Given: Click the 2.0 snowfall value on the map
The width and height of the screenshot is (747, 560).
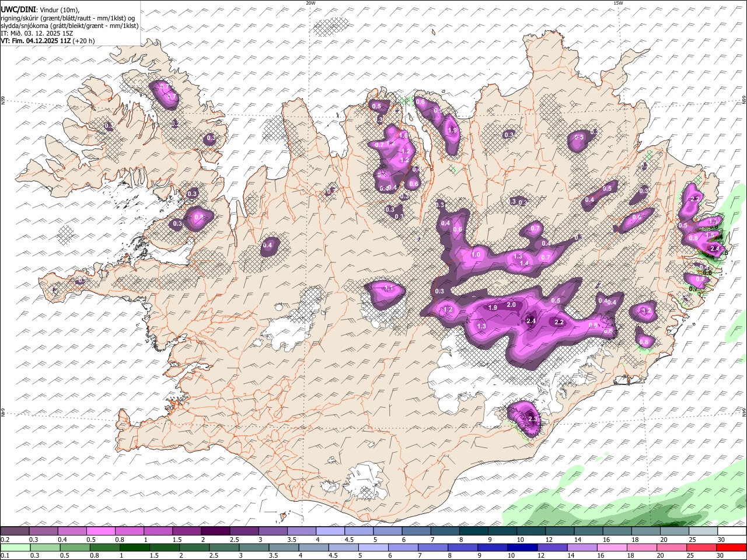Looking at the screenshot, I should pos(511,305).
